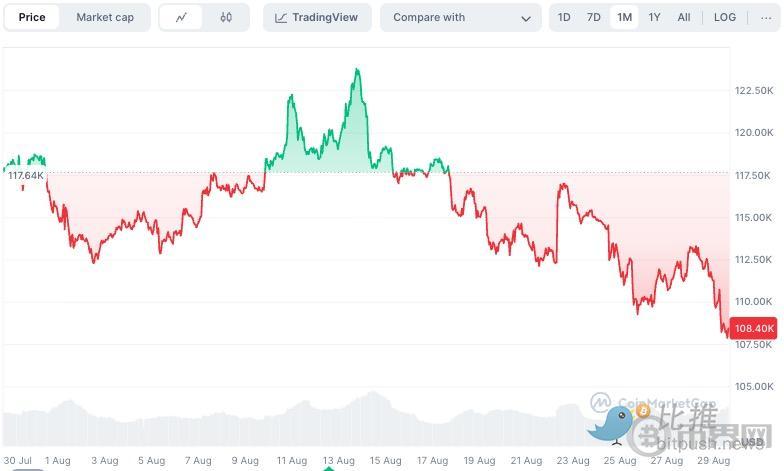Toggle LOG scale on chart

[725, 17]
